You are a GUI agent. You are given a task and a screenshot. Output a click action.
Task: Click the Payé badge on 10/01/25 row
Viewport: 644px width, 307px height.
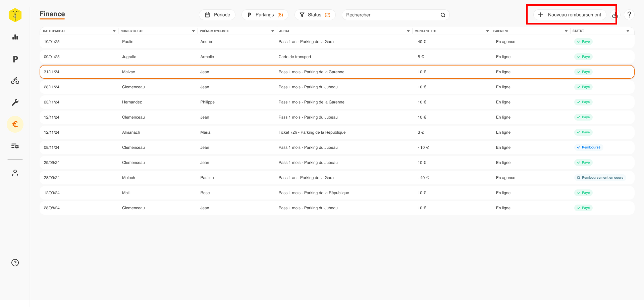point(583,42)
